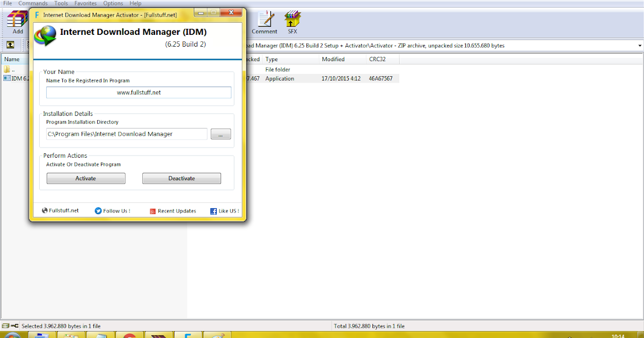Click the Like US Facebook link
Viewport: 644px width, 338px height.
pyautogui.click(x=224, y=210)
